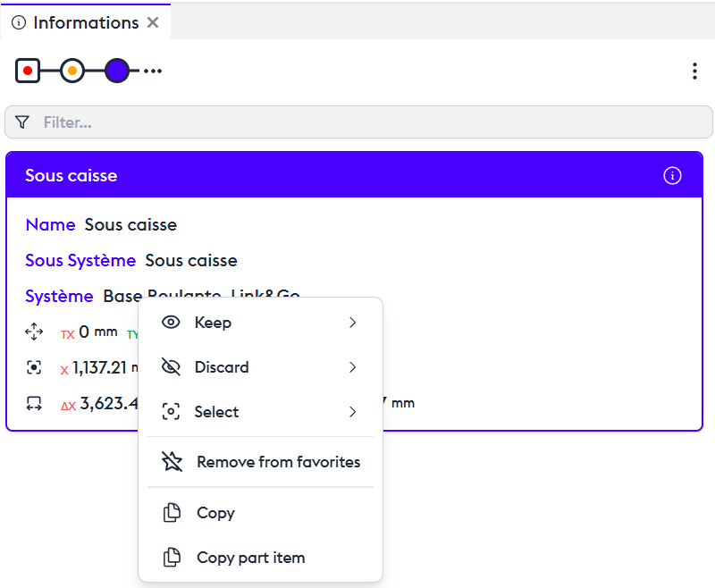This screenshot has width=715, height=588.
Task: Click the translation arrows icon beside TX
Action: pos(34,332)
